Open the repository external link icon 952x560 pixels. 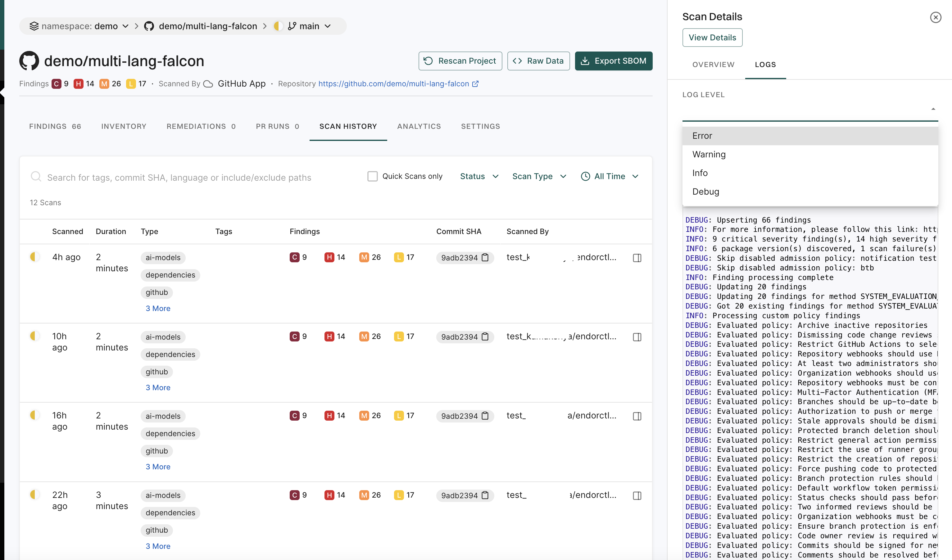[476, 84]
